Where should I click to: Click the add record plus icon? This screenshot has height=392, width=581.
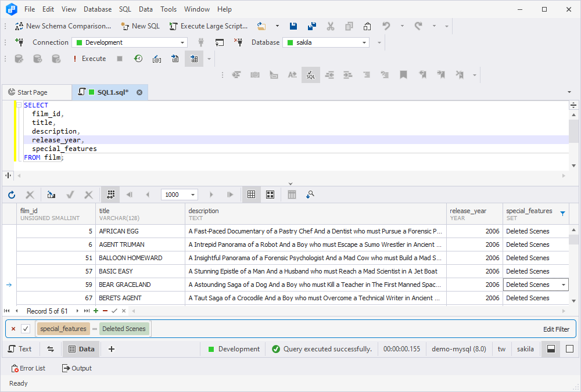point(96,311)
